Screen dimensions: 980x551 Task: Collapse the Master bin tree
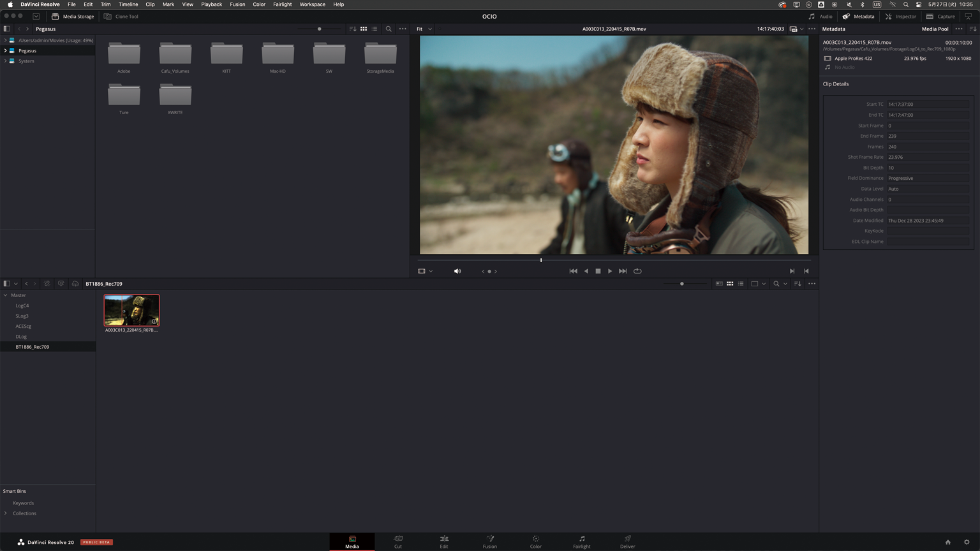pyautogui.click(x=6, y=295)
